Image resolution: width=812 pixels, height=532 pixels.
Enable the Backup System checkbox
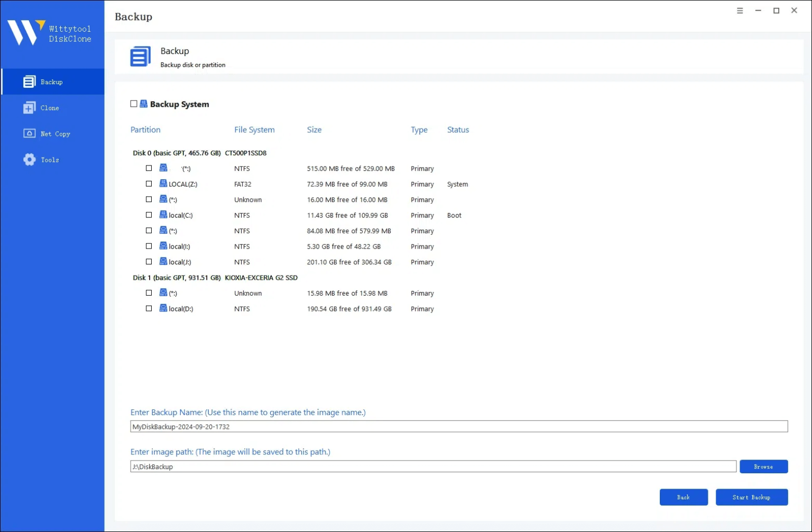coord(134,104)
